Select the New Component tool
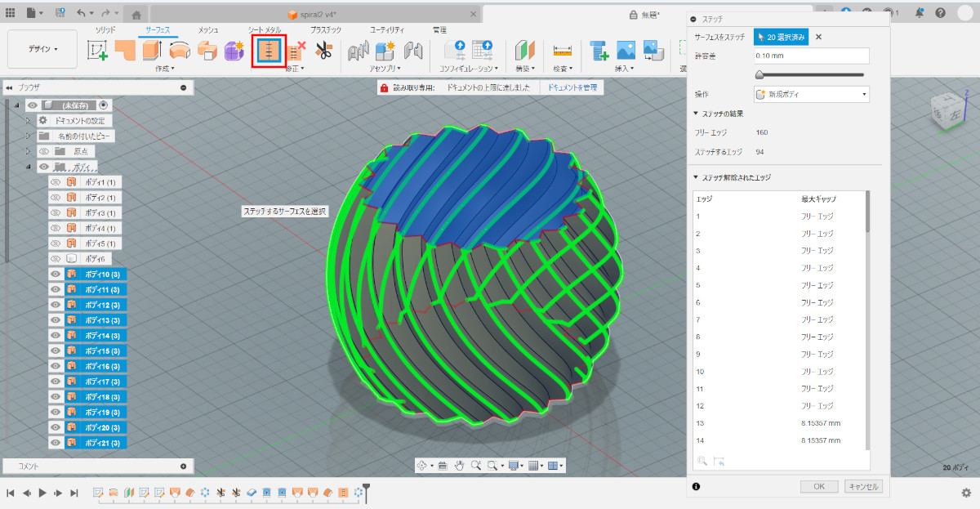 385,51
